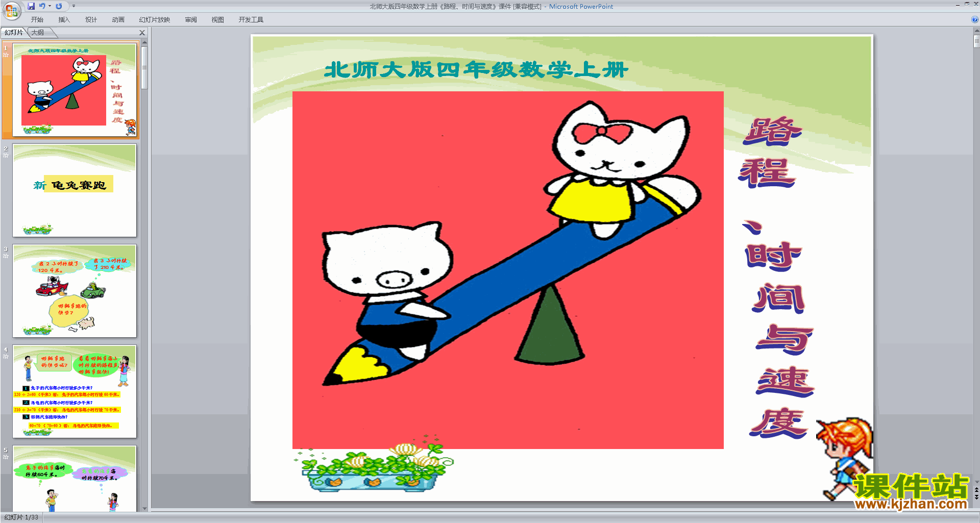
Task: Open the 开发工具 ribbon tab
Action: pos(251,20)
